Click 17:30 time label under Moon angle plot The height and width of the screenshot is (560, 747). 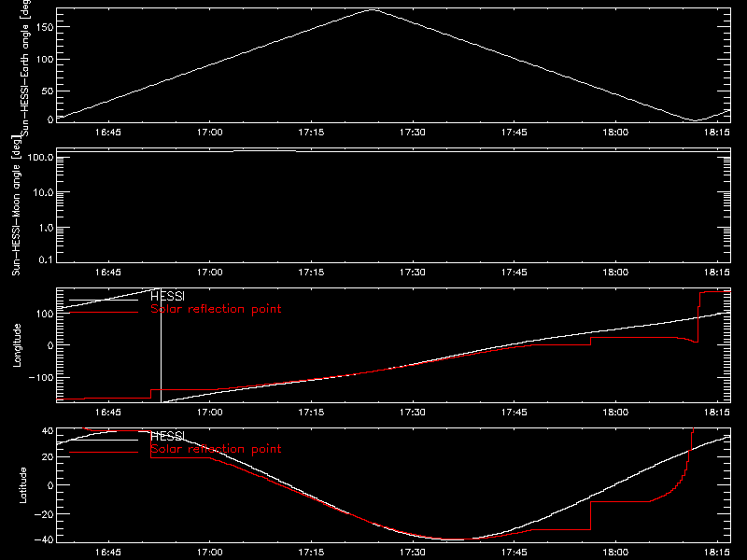[x=413, y=273]
